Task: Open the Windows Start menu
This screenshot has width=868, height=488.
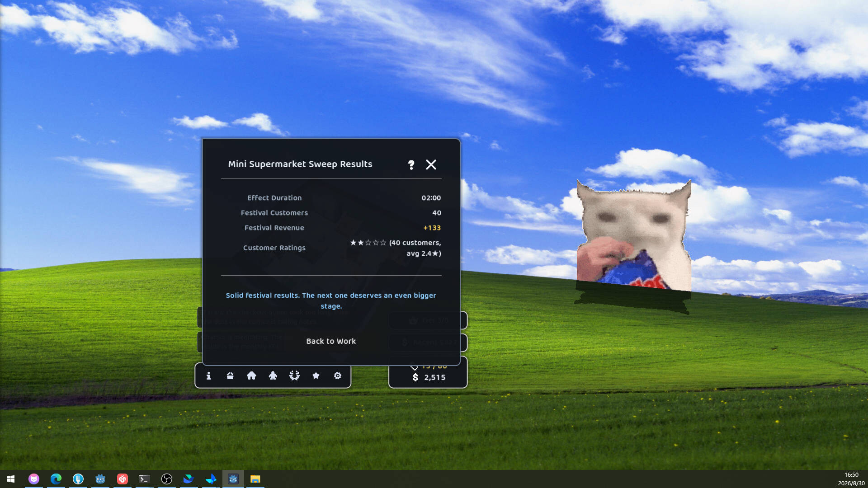Action: coord(11,479)
